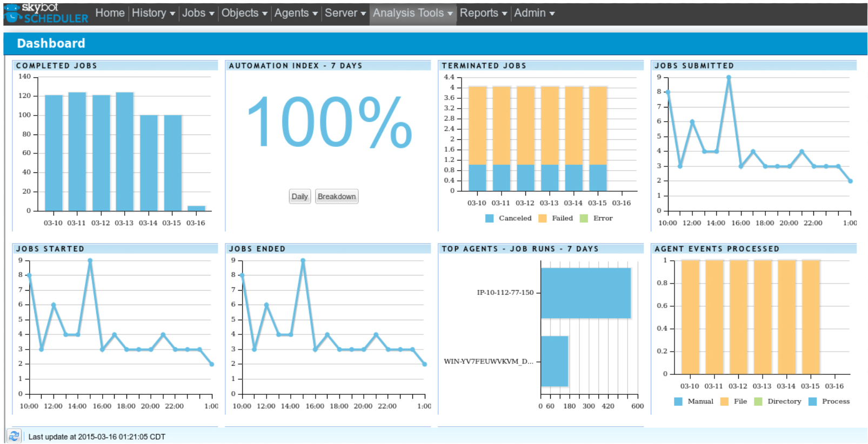The image size is (868, 444).
Task: Click the peak data point in Jobs Ended
Action: 303,260
